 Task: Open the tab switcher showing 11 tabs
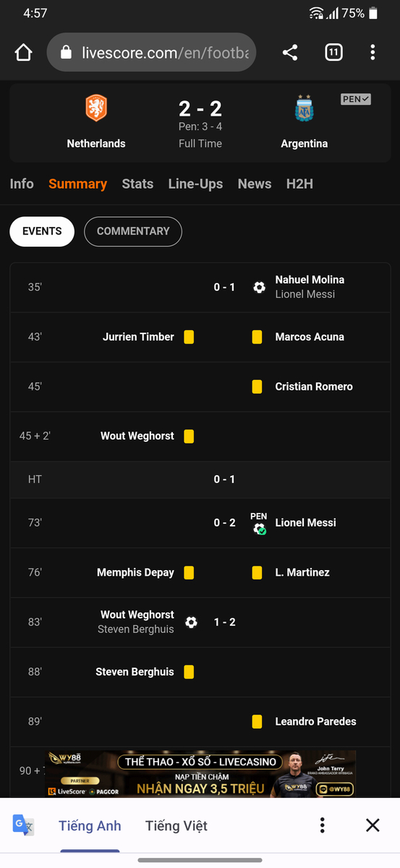tap(333, 52)
